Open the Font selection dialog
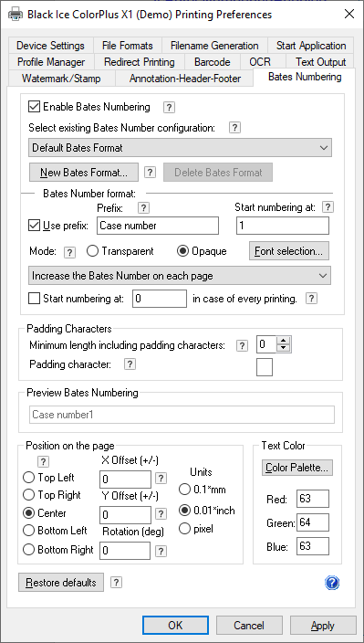The width and height of the screenshot is (364, 643). (x=289, y=251)
